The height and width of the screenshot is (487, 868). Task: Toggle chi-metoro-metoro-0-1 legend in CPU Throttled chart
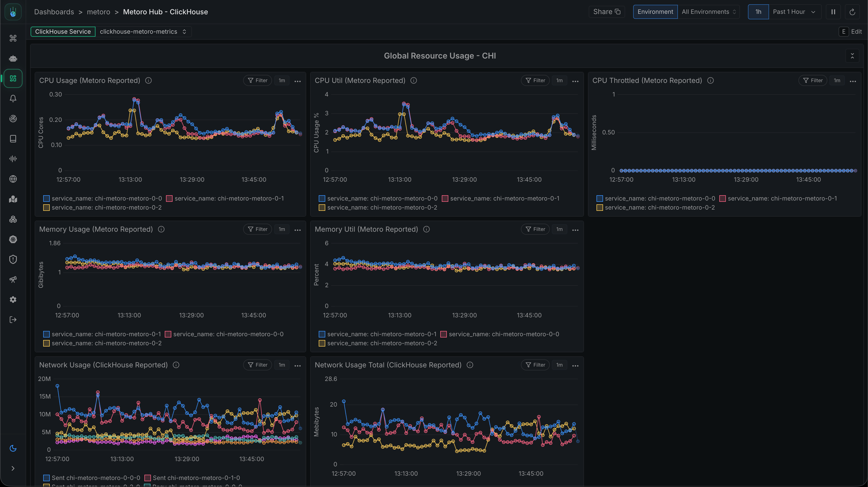778,199
